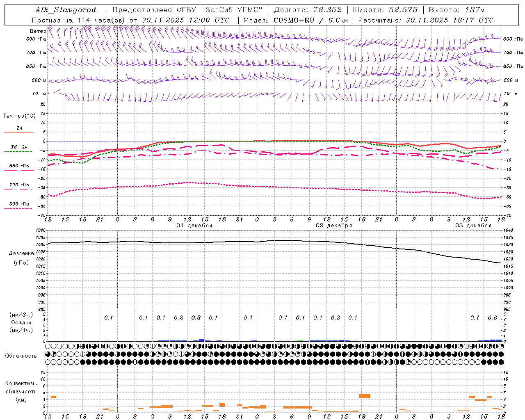Click the "Осадки" precipitation label
The width and height of the screenshot is (525, 420).
21,322
